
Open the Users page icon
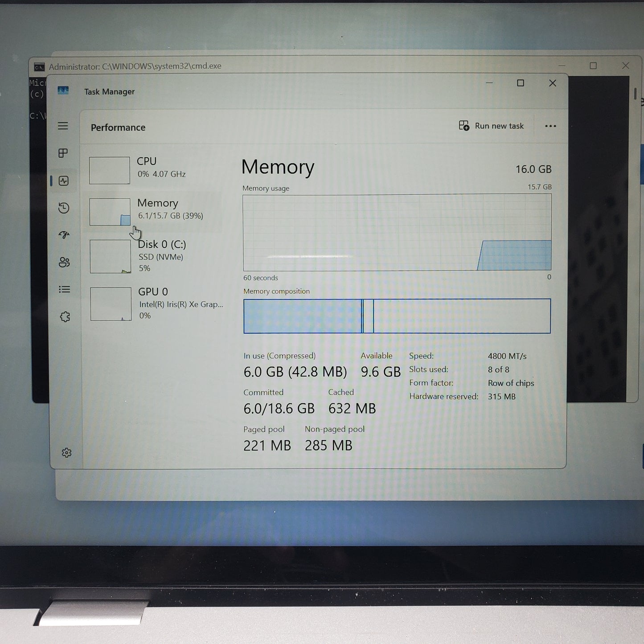click(64, 262)
